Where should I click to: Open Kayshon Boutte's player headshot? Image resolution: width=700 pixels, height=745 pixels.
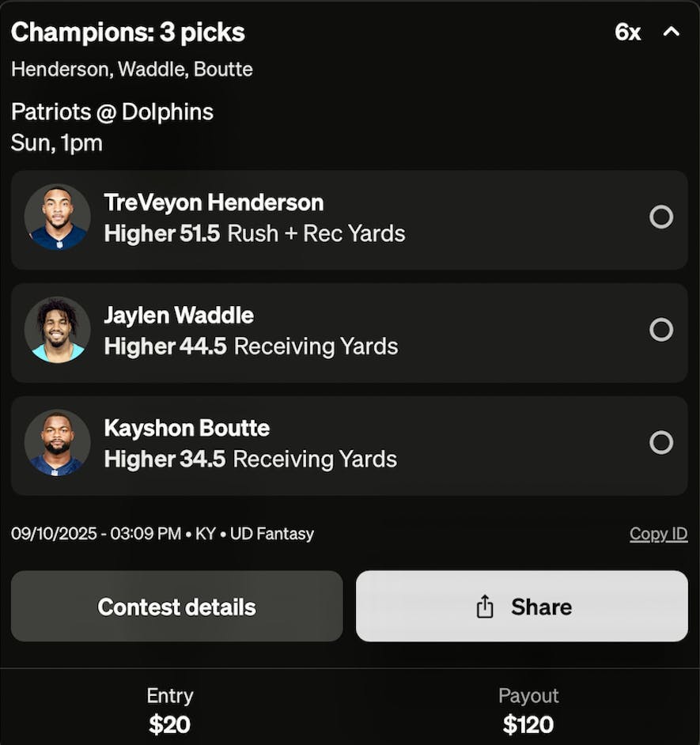point(58,443)
